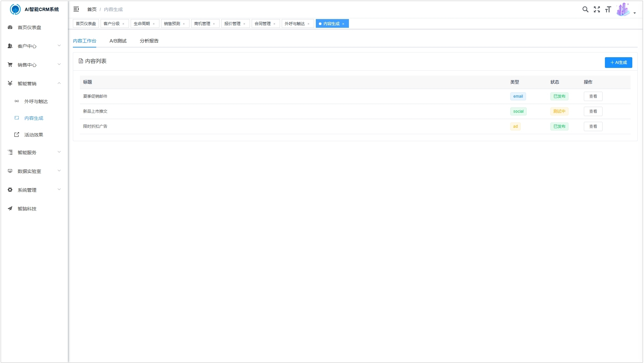Open the font size adjustment icon
Viewport: 644px width, 364px height.
tap(608, 9)
